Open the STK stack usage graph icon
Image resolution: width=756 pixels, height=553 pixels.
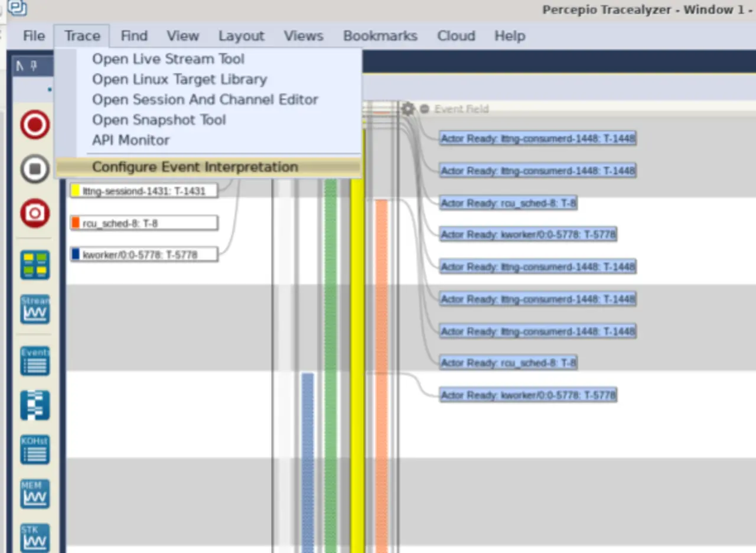pos(35,538)
